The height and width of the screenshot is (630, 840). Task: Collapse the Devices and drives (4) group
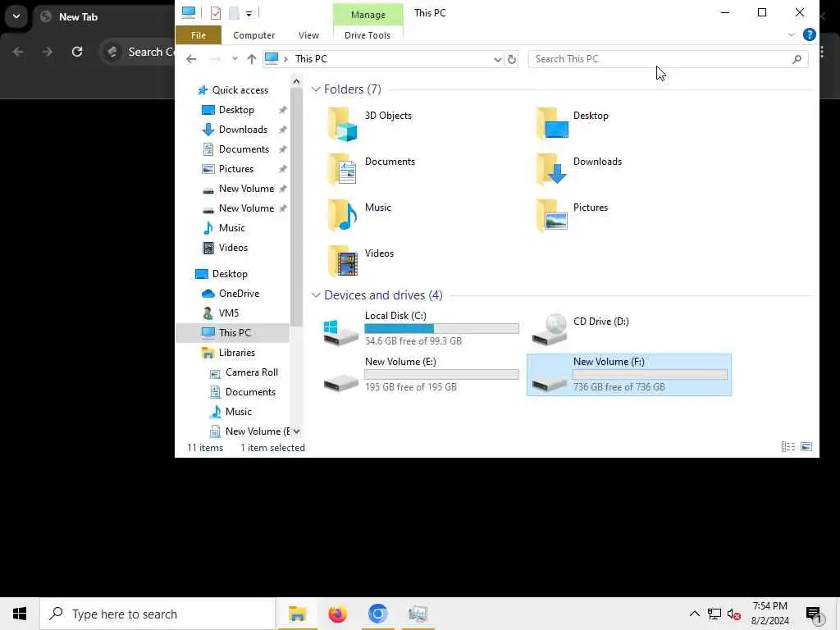pyautogui.click(x=316, y=295)
